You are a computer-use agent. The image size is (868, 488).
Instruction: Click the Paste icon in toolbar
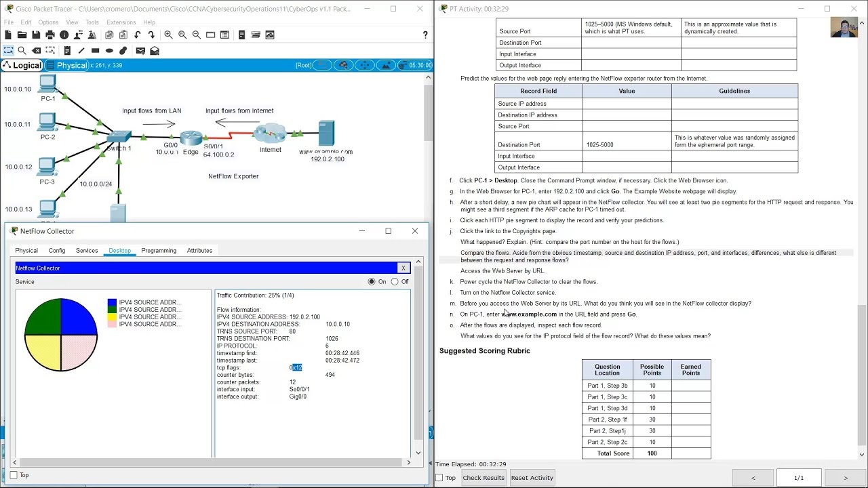point(123,35)
